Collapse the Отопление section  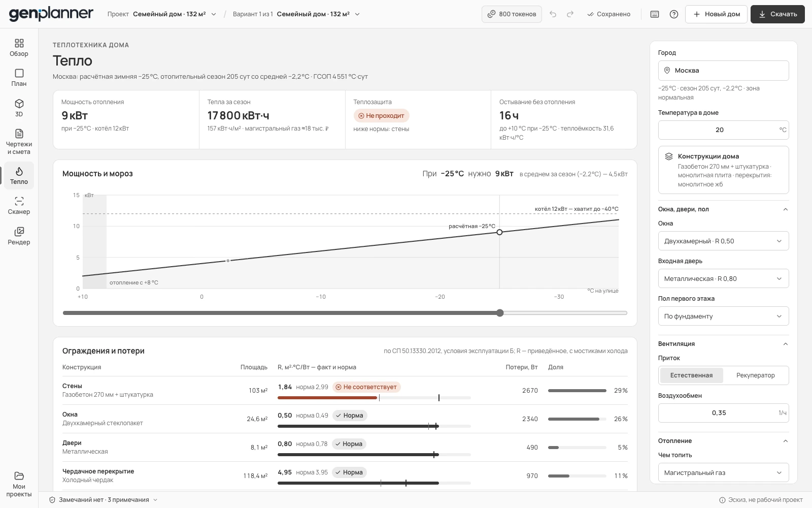point(723,441)
